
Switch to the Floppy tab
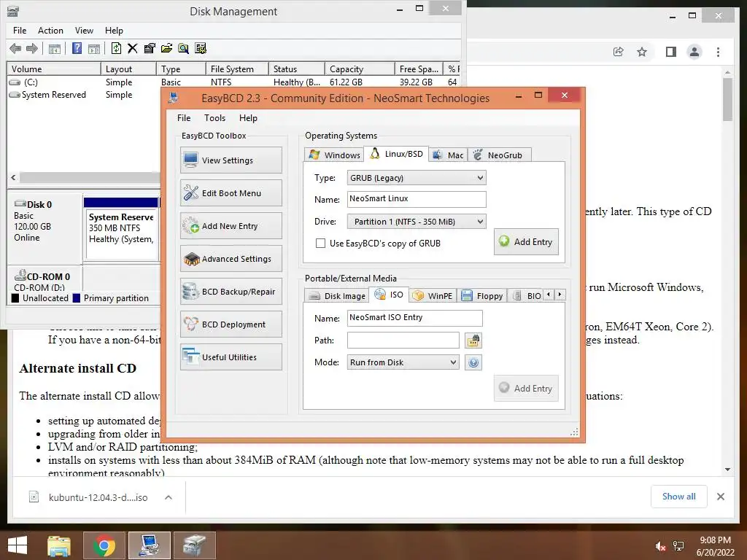coord(482,296)
